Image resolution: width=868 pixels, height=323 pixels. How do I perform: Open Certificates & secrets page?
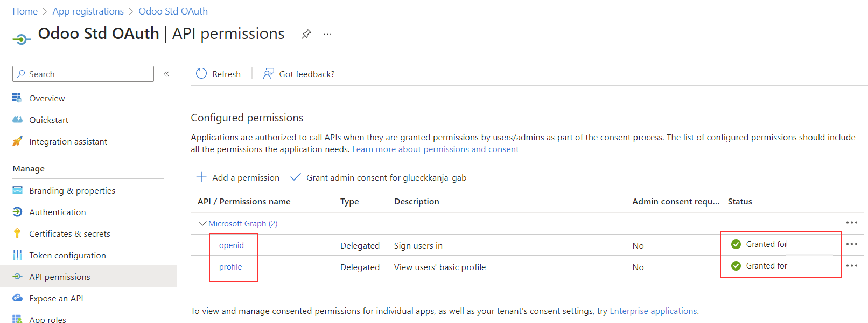pos(69,233)
